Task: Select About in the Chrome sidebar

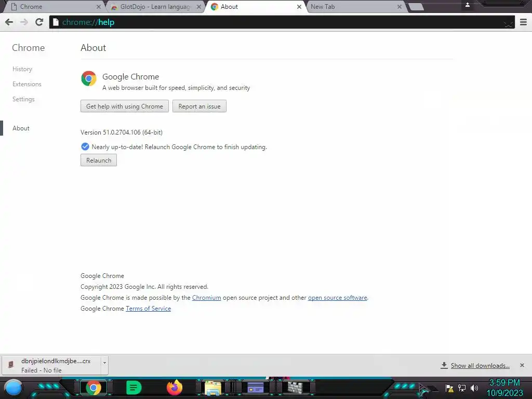Action: click(21, 128)
